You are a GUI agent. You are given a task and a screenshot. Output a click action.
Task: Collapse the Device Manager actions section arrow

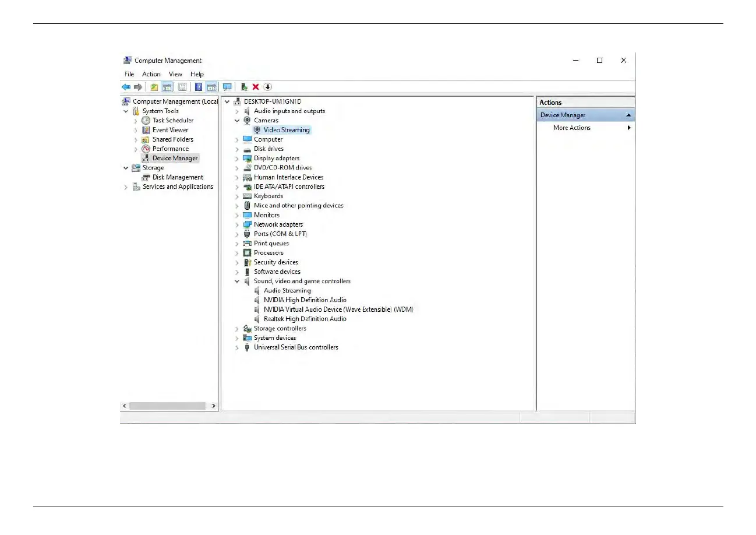628,115
